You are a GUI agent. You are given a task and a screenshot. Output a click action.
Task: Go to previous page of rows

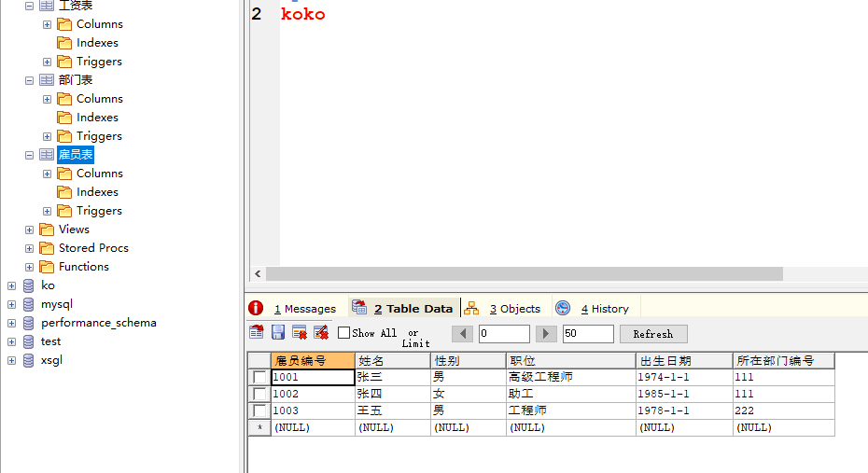pyautogui.click(x=463, y=333)
